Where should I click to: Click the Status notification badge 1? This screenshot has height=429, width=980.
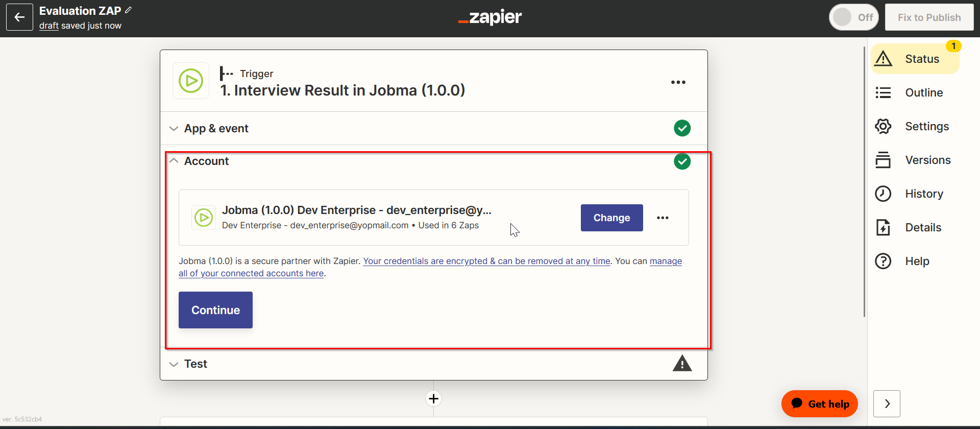point(953,46)
